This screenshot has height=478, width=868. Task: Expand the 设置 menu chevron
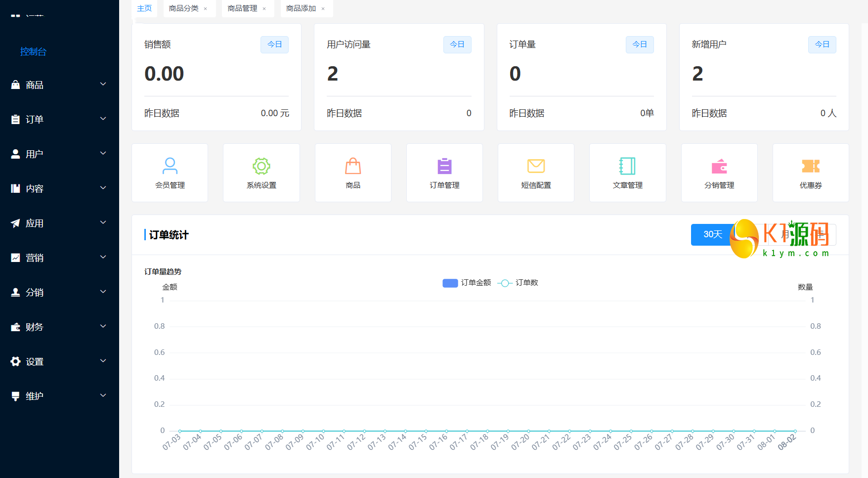103,361
